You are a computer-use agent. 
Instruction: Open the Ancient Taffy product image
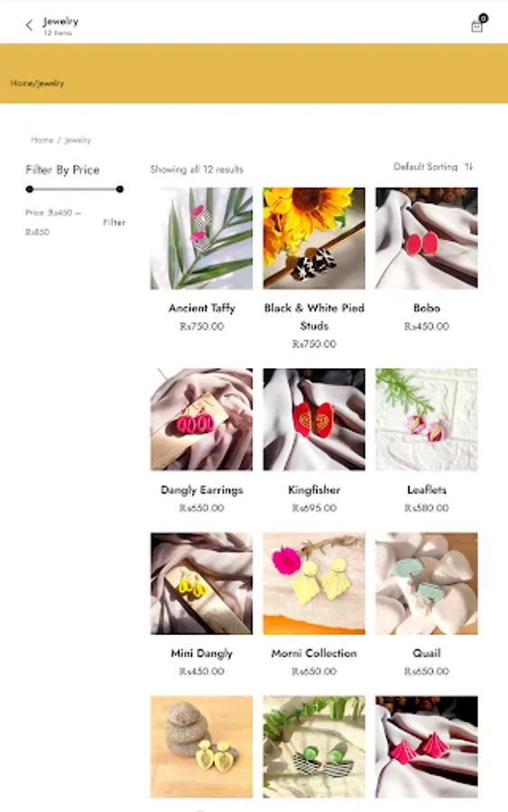(x=201, y=238)
